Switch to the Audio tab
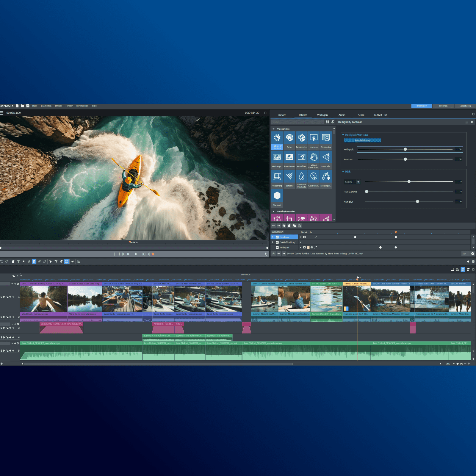Viewport: 476px width, 476px height. pos(342,115)
